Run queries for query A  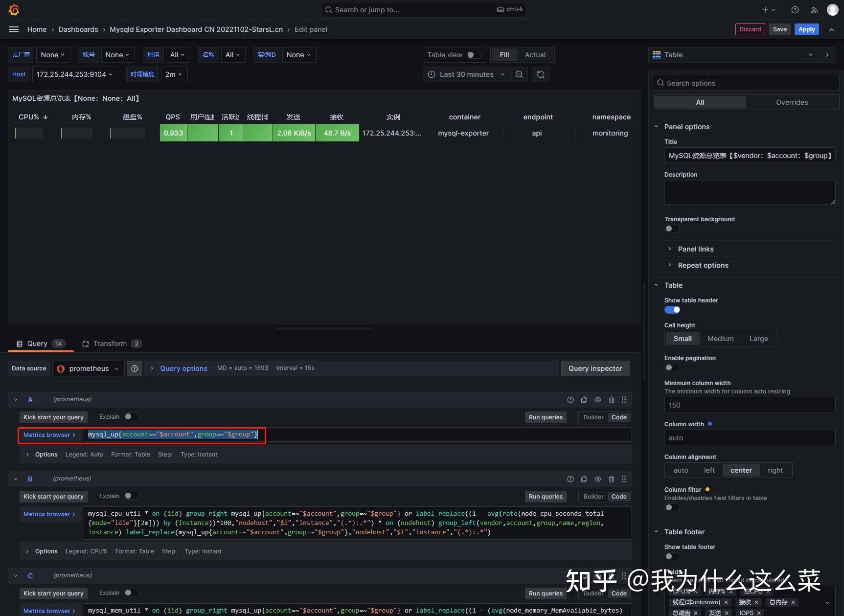[546, 417]
